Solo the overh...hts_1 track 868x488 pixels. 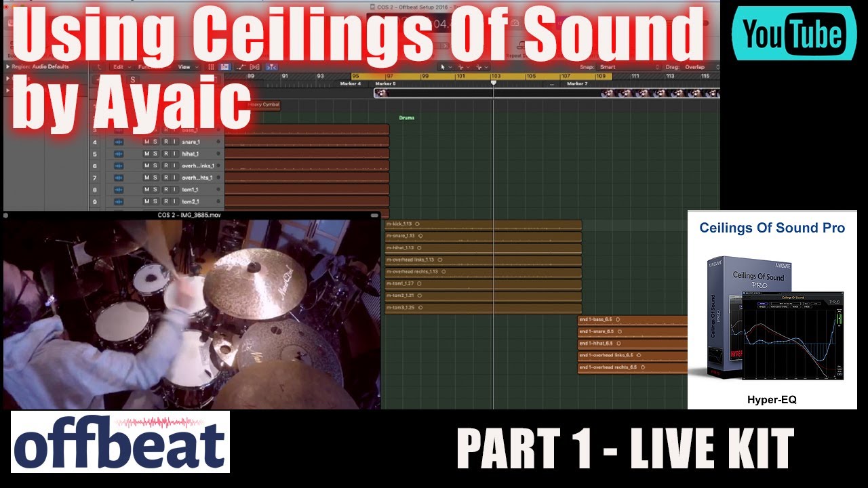click(155, 178)
